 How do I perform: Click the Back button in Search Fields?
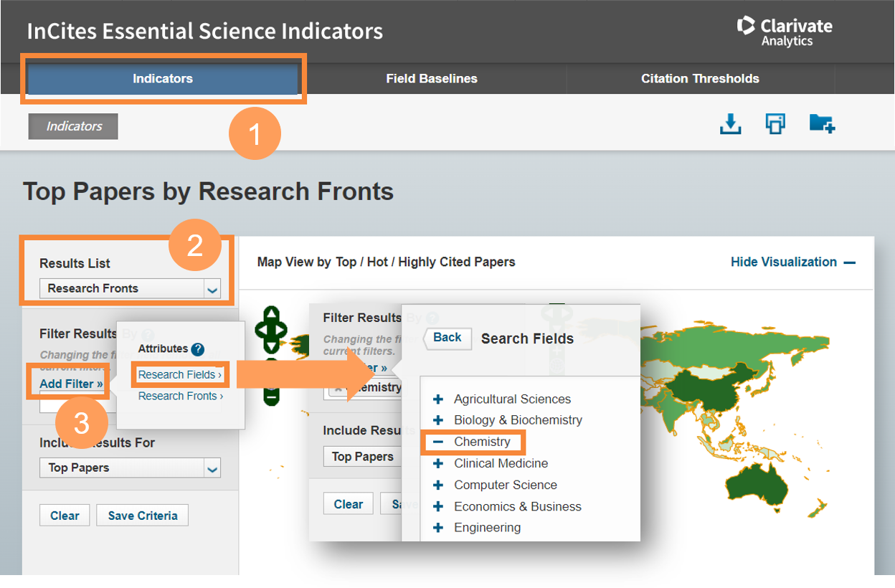tap(447, 338)
